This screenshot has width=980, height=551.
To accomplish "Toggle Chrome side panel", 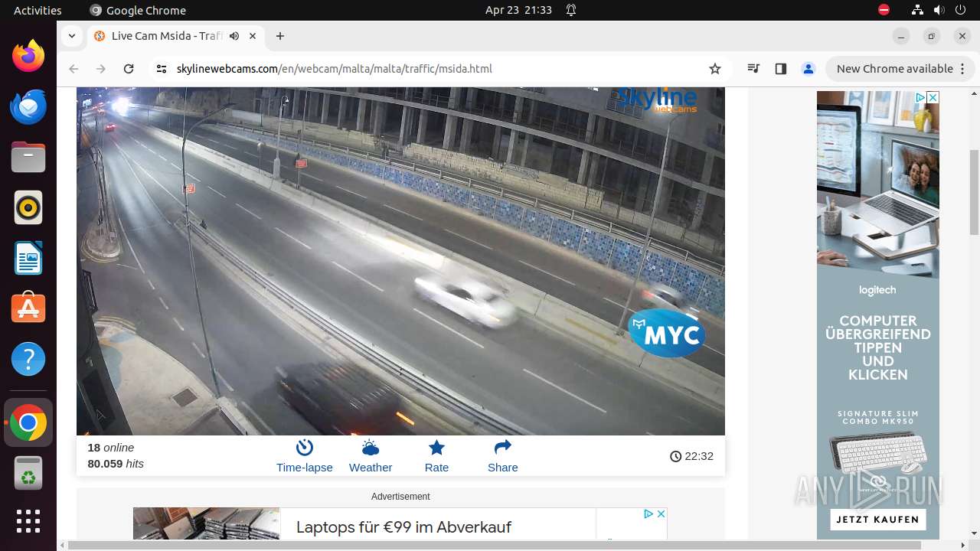I will [780, 69].
